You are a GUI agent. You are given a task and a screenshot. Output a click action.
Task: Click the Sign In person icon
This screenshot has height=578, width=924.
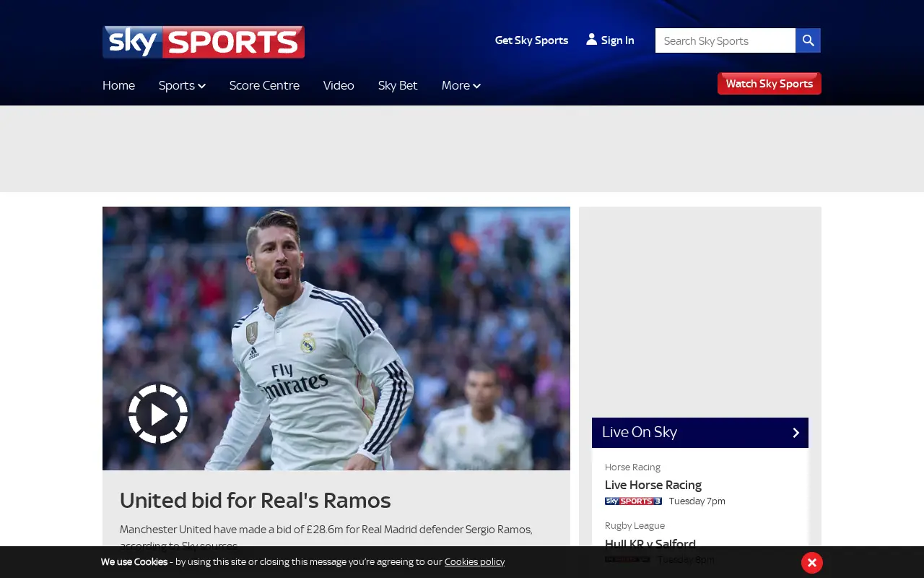(x=591, y=39)
